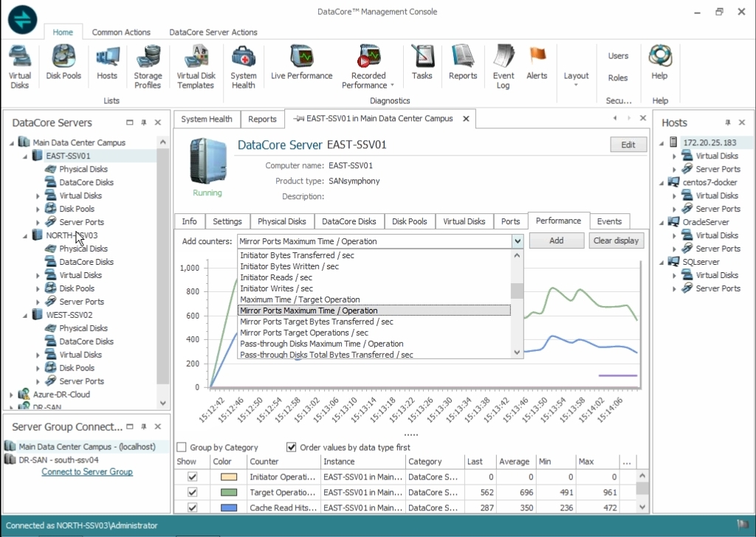Select the Ports tab
756x537 pixels.
(510, 221)
